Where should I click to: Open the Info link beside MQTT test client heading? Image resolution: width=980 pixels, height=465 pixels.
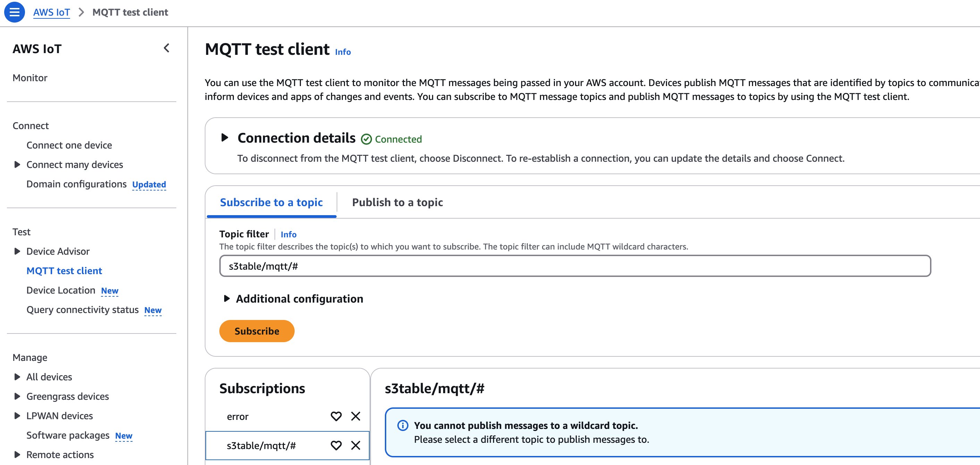343,52
